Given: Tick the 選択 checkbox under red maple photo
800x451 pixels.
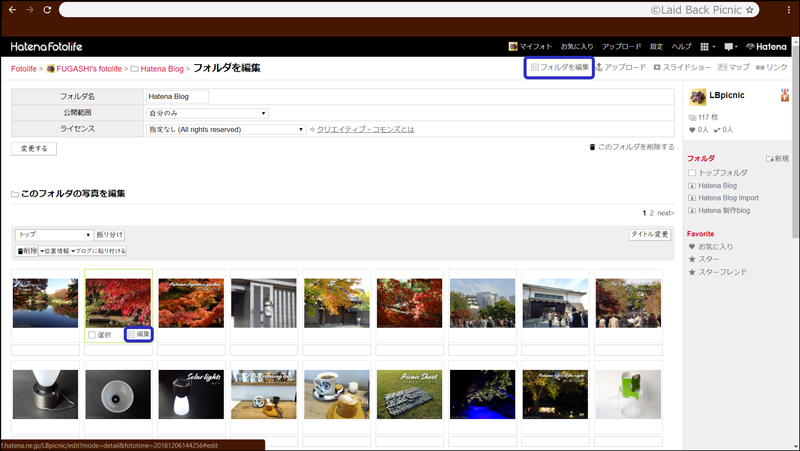Looking at the screenshot, I should click(x=92, y=335).
